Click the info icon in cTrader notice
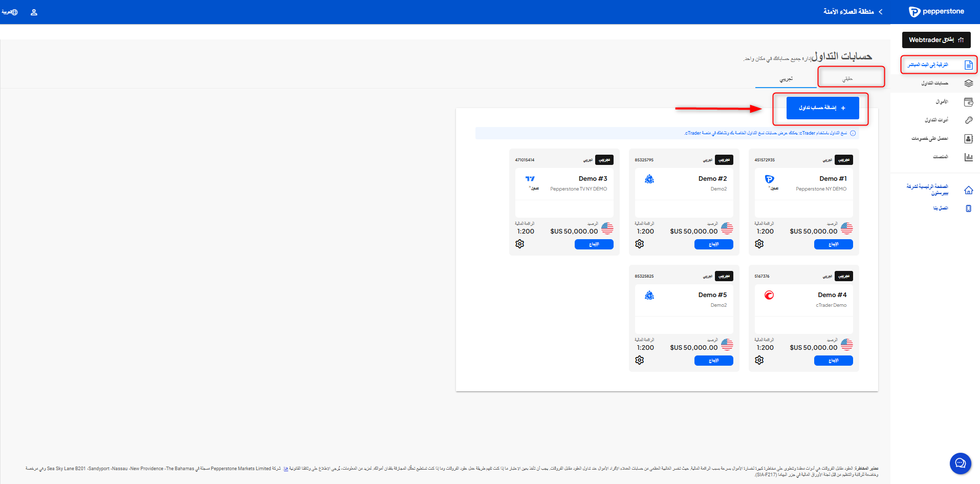 853,133
